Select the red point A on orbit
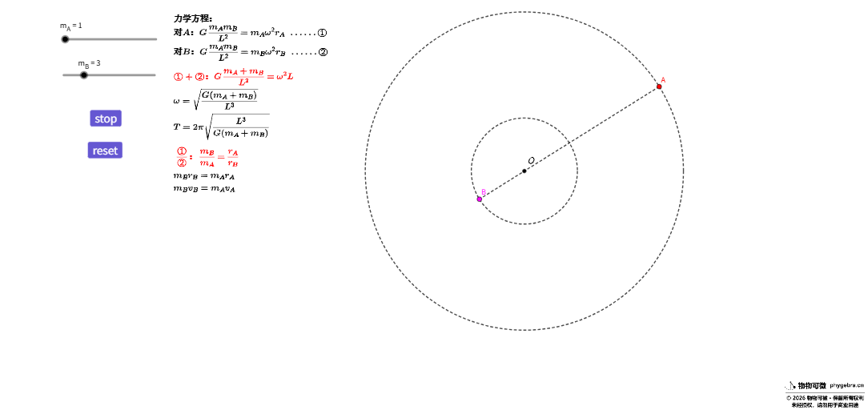Viewport: 868px width, 410px height. pyautogui.click(x=659, y=86)
